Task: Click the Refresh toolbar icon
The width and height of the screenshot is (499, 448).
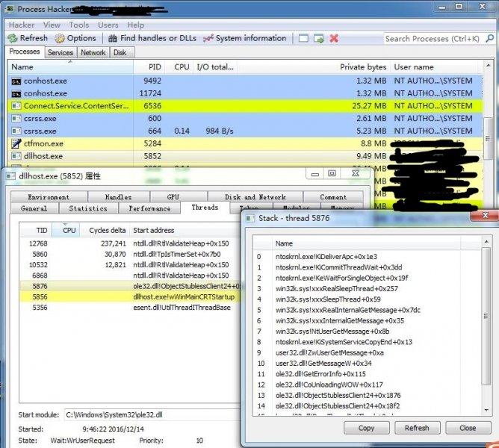Action: (13, 38)
